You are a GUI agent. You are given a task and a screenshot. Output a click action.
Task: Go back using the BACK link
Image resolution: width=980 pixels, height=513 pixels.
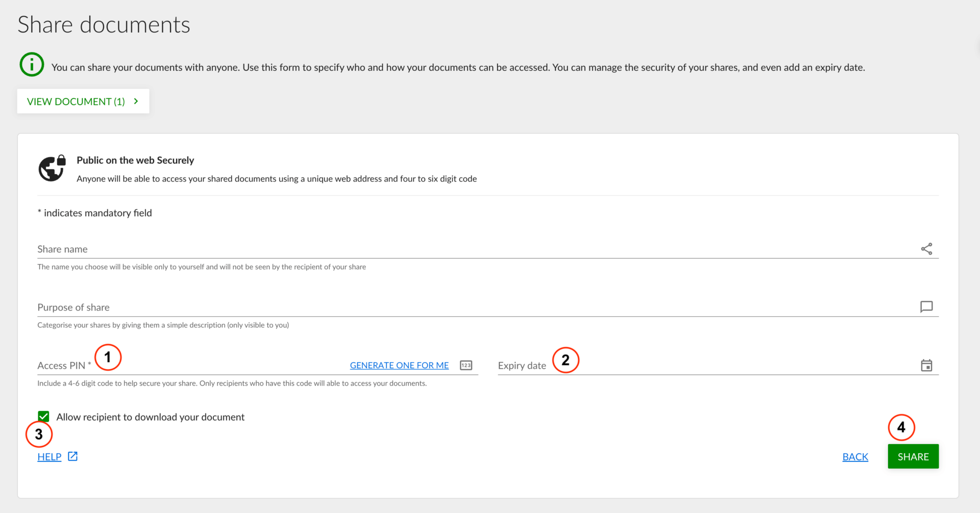855,457
